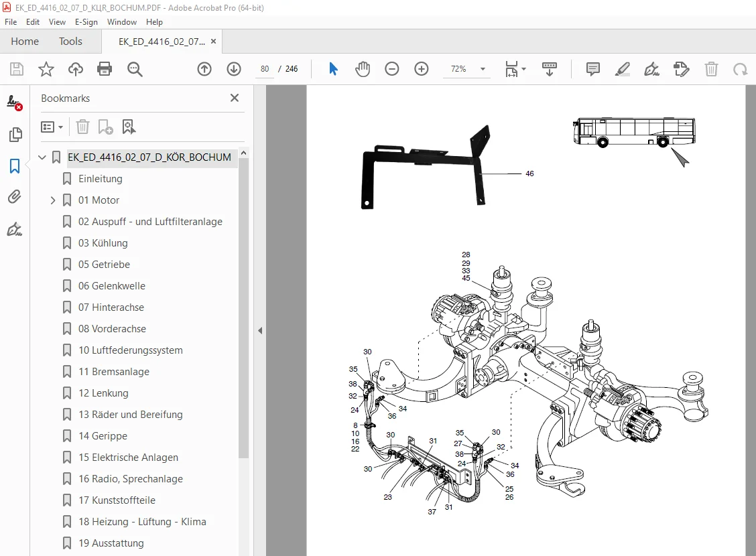Screen dimensions: 756x556
Task: Go to 13 Räder und Bereifung bookmark
Action: (131, 415)
